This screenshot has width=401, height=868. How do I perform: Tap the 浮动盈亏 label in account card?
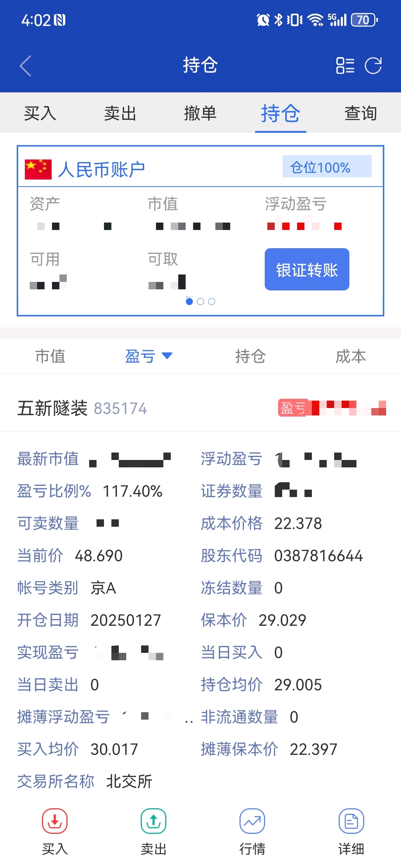click(296, 204)
